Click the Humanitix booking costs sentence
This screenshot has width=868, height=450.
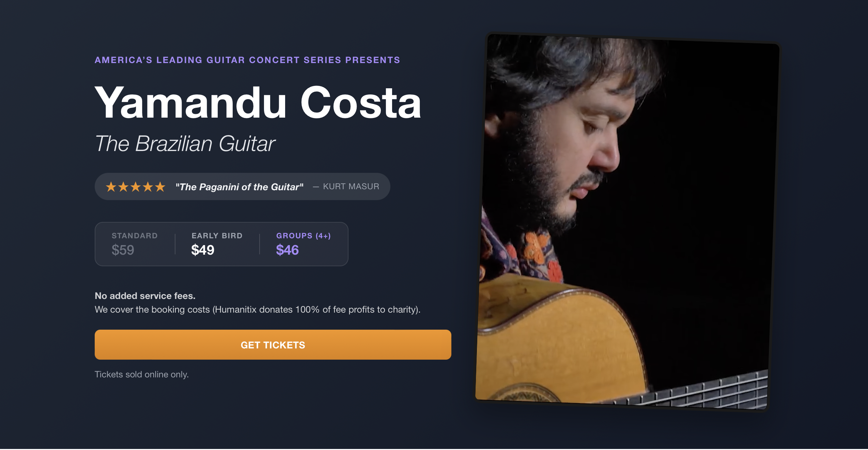(x=258, y=310)
